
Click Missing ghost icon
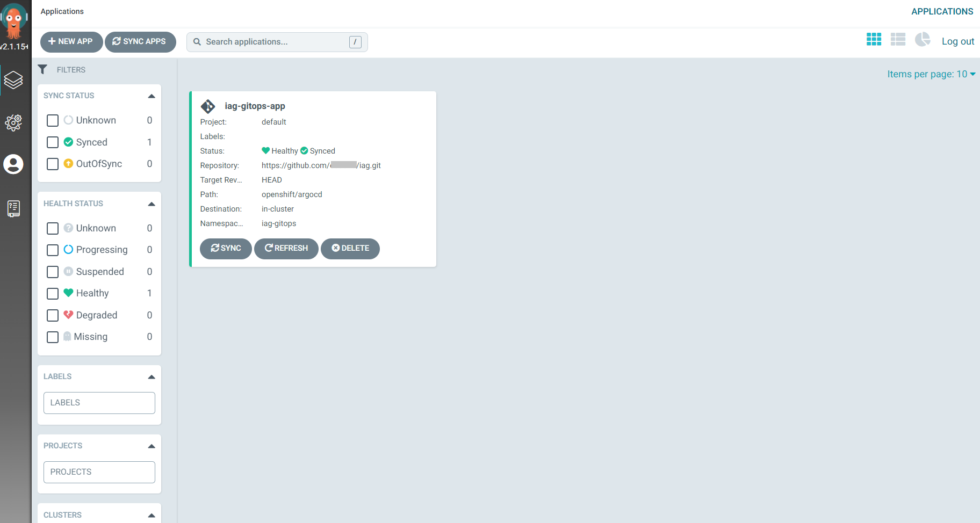coord(67,336)
